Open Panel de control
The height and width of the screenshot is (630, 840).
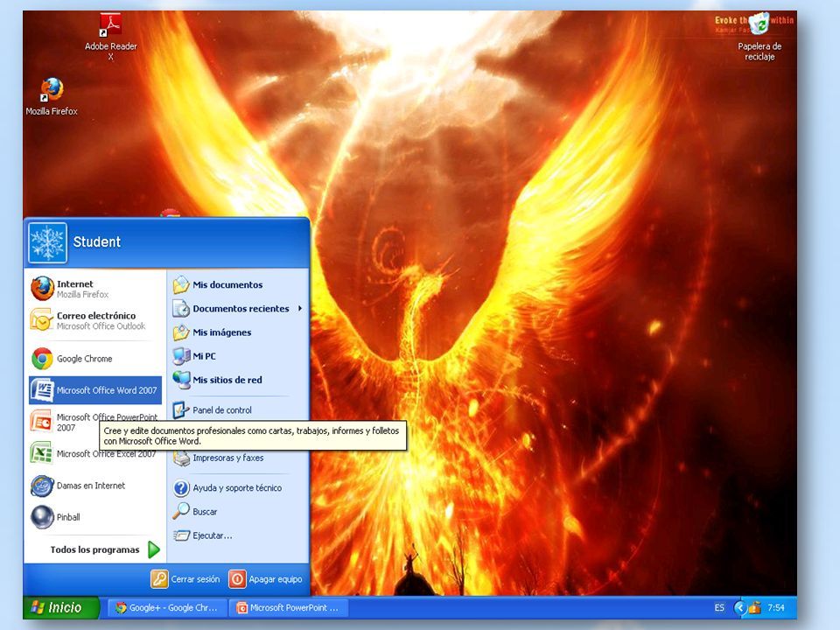[x=237, y=409]
